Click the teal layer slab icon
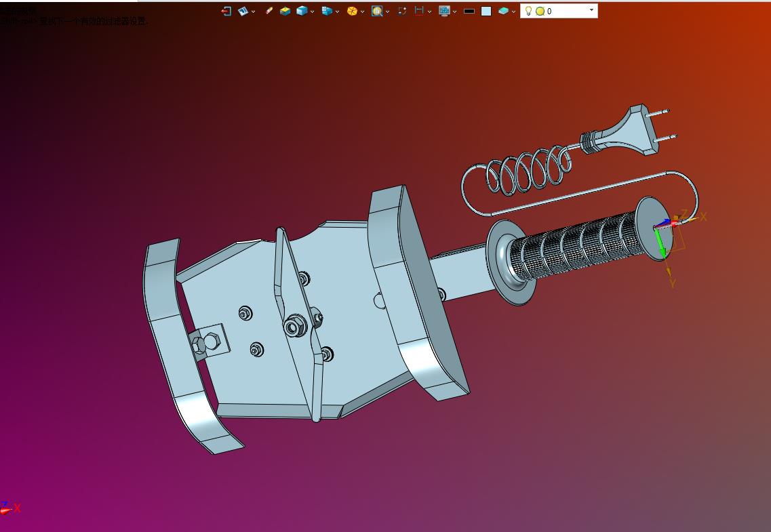Viewport: 771px width, 532px height. [x=503, y=12]
